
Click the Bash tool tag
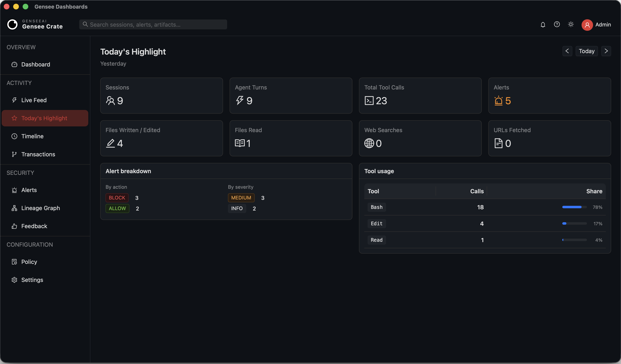point(377,207)
